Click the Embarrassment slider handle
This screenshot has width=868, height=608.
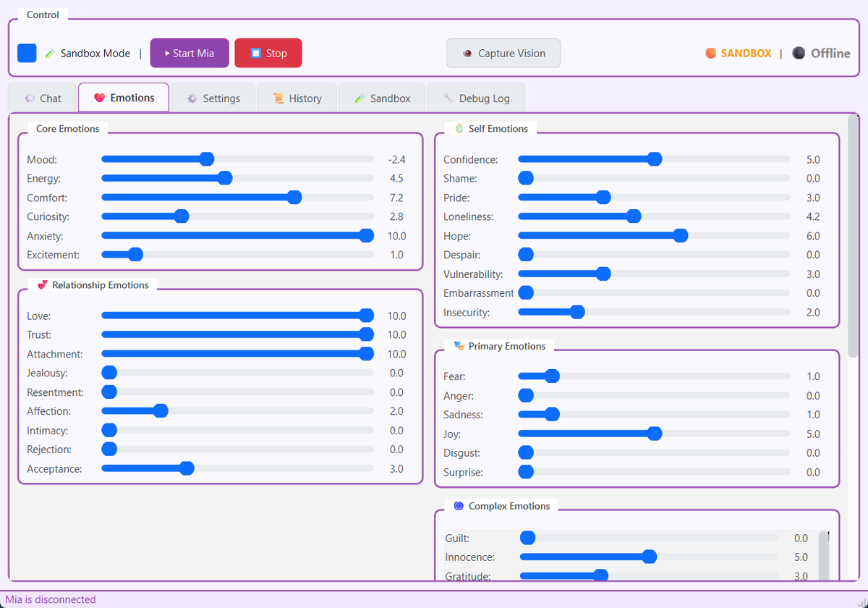tap(526, 293)
